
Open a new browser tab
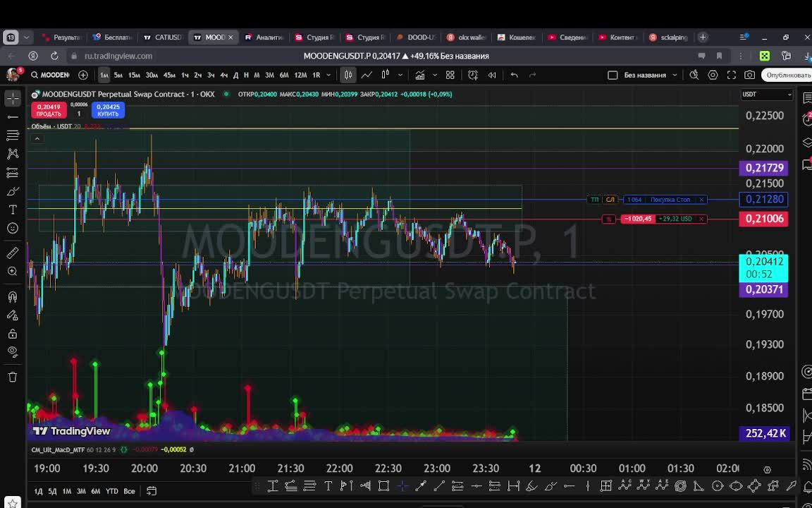[703, 37]
